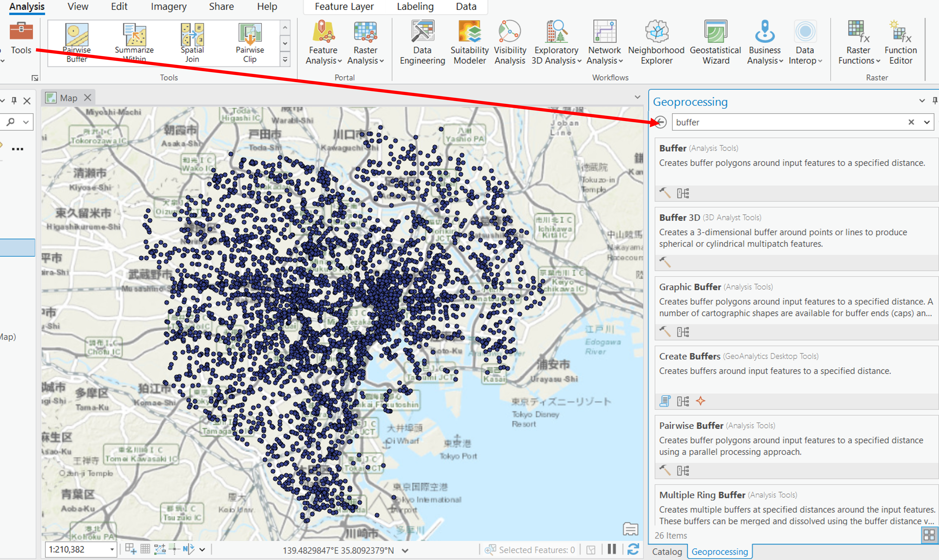Open the Data Engineering workflow
939x560 pixels.
click(x=422, y=42)
